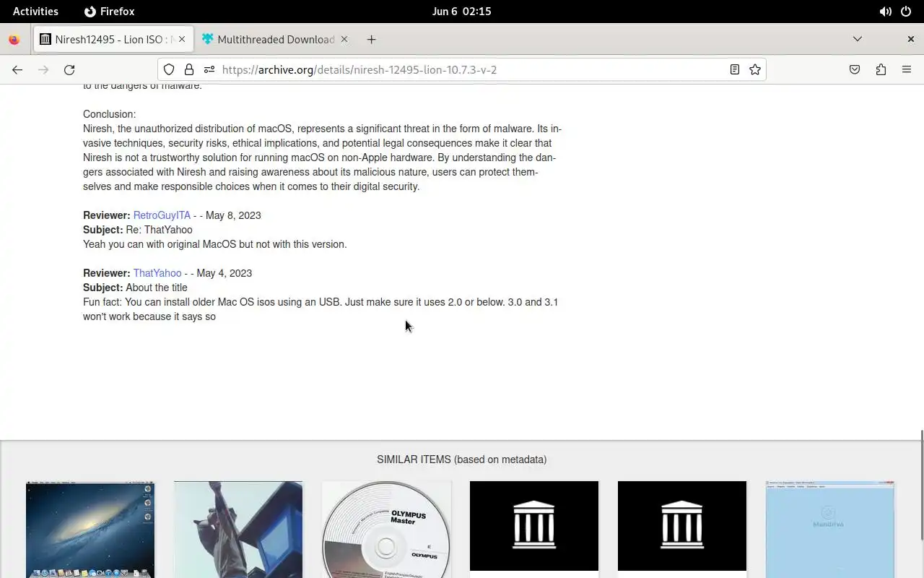Click the page vertical scrollbar

(920, 484)
